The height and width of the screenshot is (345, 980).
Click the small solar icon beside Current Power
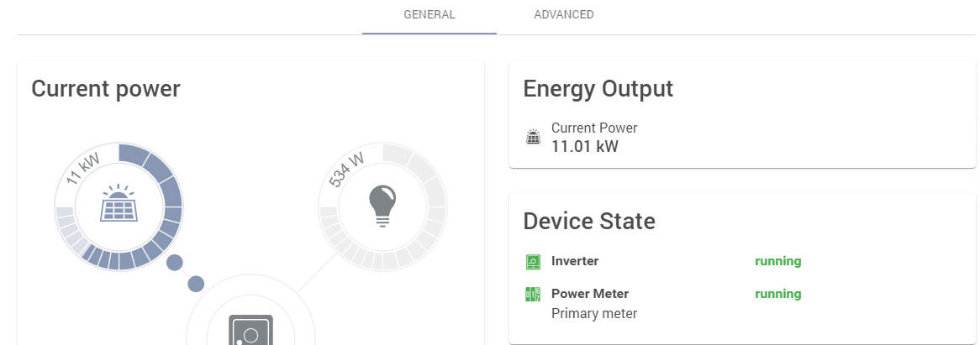533,137
